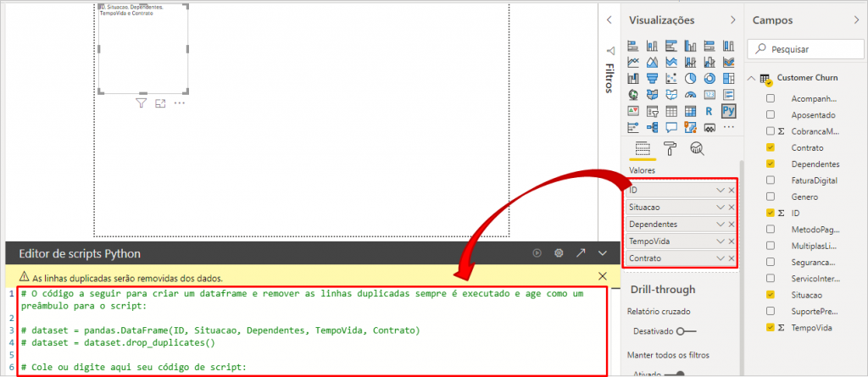Check the Genero field checkbox

click(770, 197)
